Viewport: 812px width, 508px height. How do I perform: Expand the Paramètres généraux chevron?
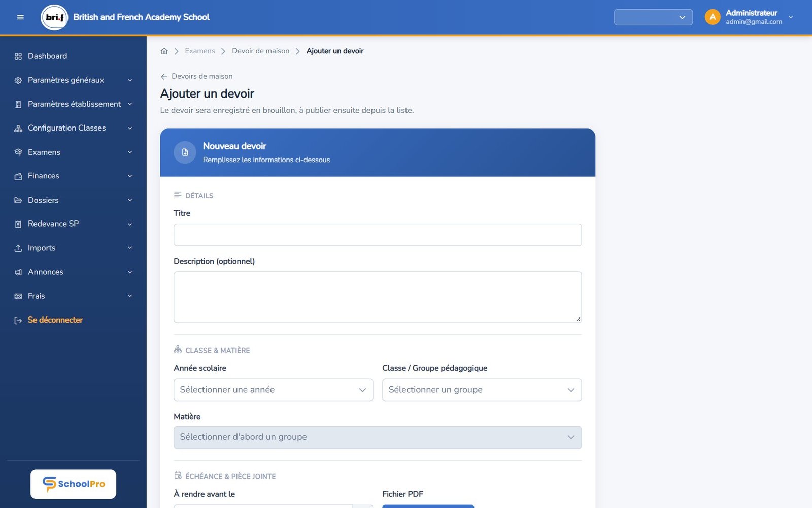tap(130, 80)
